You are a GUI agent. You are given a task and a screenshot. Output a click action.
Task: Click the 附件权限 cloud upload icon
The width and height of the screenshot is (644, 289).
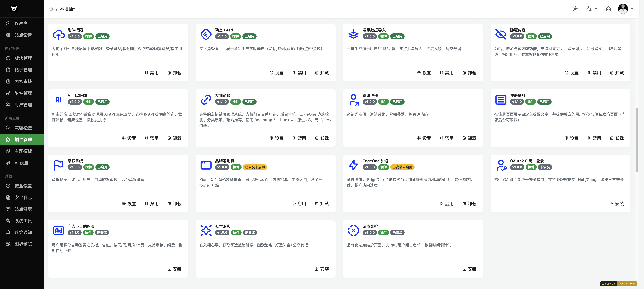pos(59,34)
